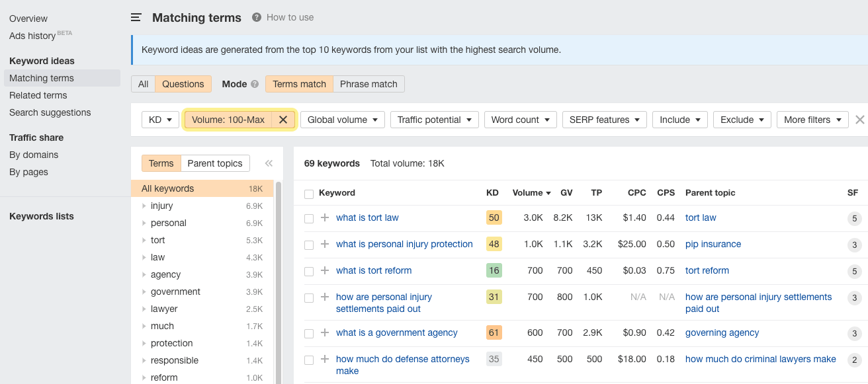Viewport: 868px width, 384px height.
Task: Collapse the Terms panel with the chevron
Action: click(x=269, y=163)
